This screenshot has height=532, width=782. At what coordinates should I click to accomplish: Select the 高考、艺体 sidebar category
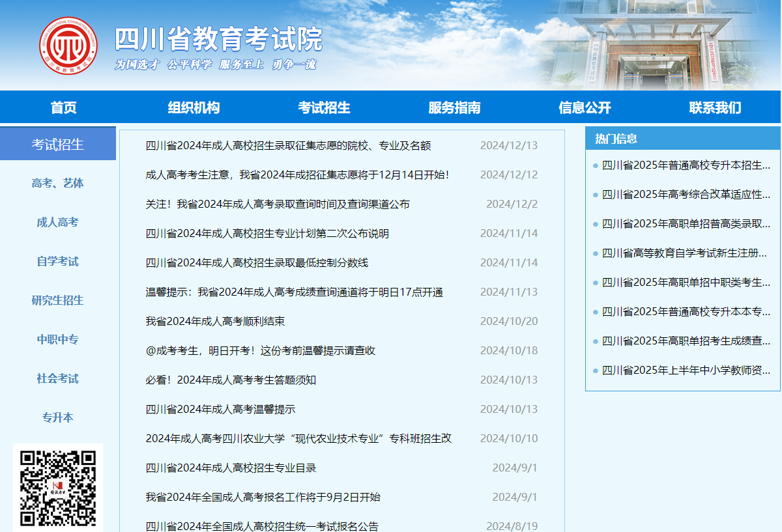[58, 183]
